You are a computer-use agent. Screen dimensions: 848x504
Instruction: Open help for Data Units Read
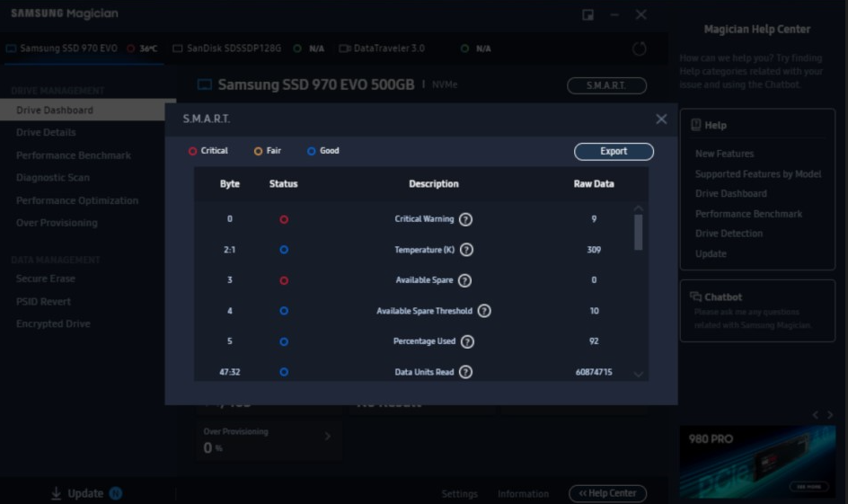click(465, 372)
